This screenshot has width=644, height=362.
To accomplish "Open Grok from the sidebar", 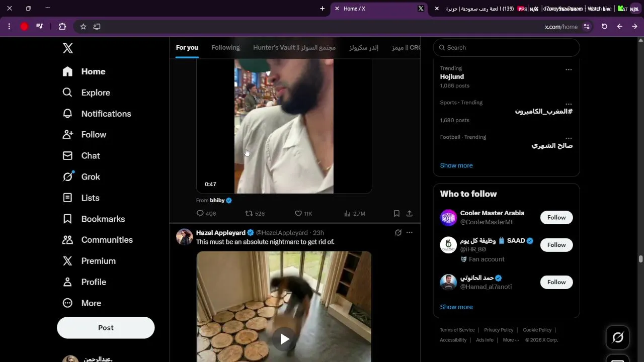I will coord(81,177).
